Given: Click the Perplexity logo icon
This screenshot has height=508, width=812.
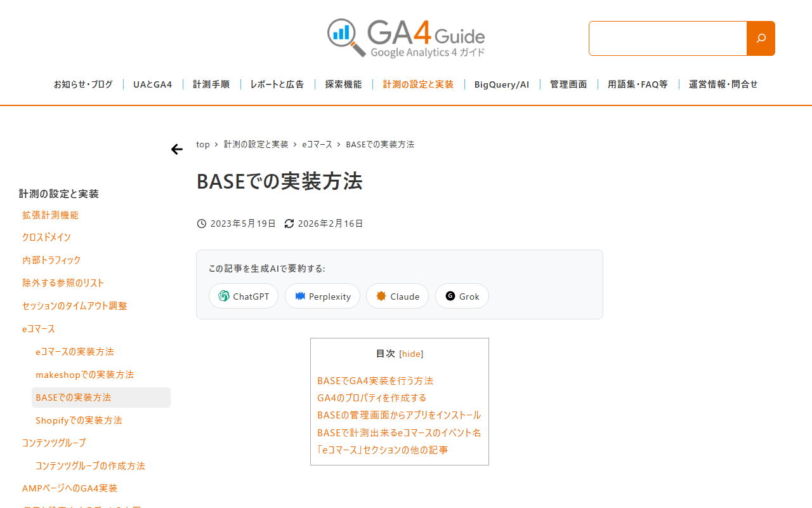Looking at the screenshot, I should tap(300, 296).
